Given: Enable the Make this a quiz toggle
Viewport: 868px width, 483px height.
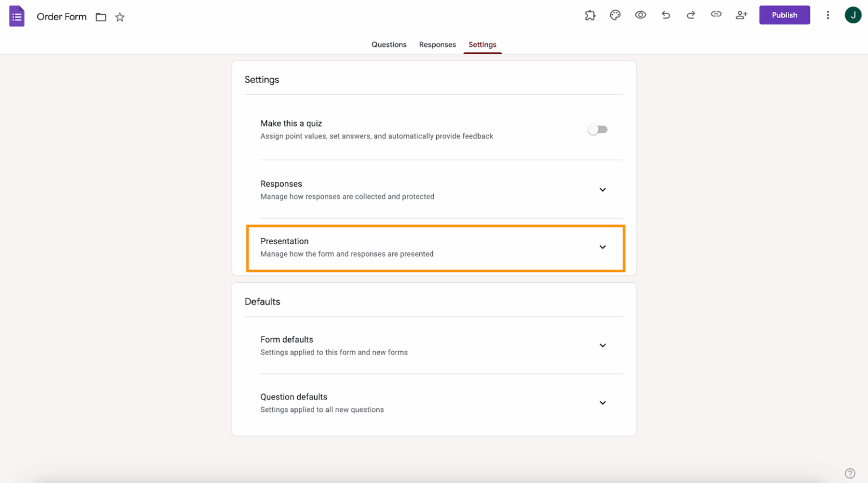Looking at the screenshot, I should [x=597, y=129].
